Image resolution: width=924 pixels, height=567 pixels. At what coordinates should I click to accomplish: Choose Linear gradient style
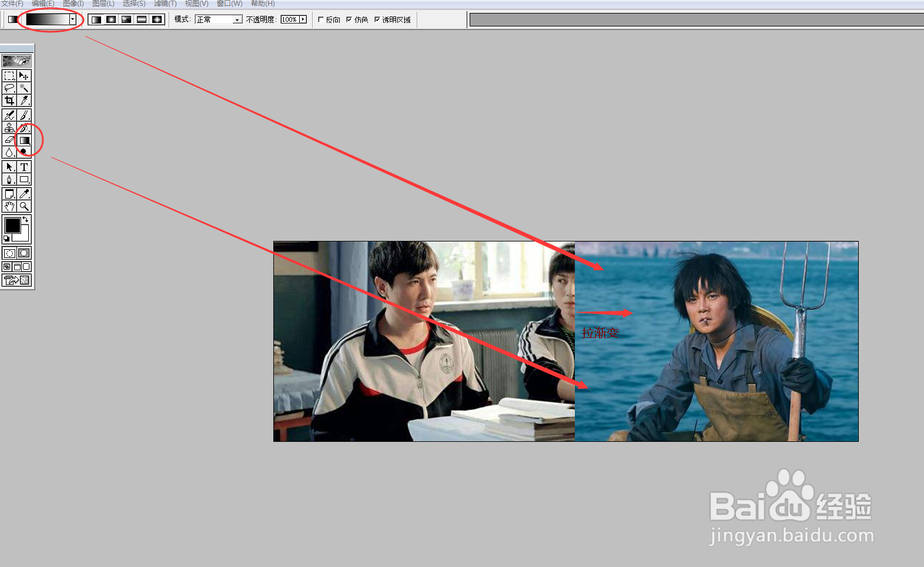pyautogui.click(x=96, y=19)
